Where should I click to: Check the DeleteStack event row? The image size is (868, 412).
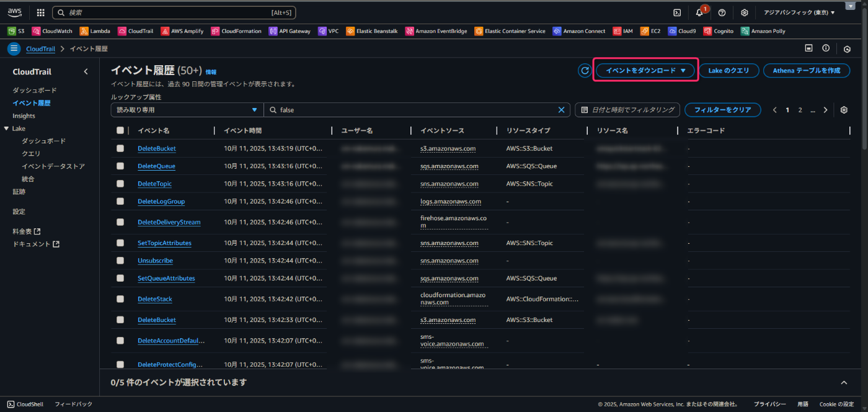click(120, 299)
